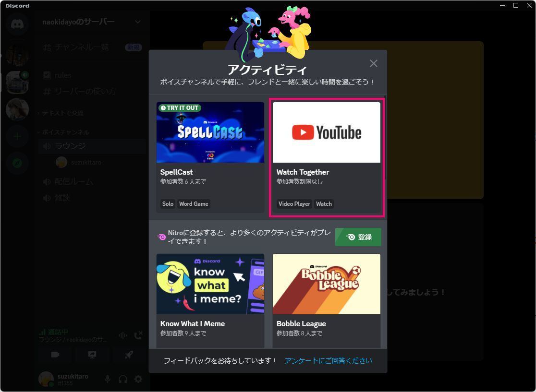The width and height of the screenshot is (536, 392).
Task: Deafen using the headphones icon
Action: click(123, 379)
